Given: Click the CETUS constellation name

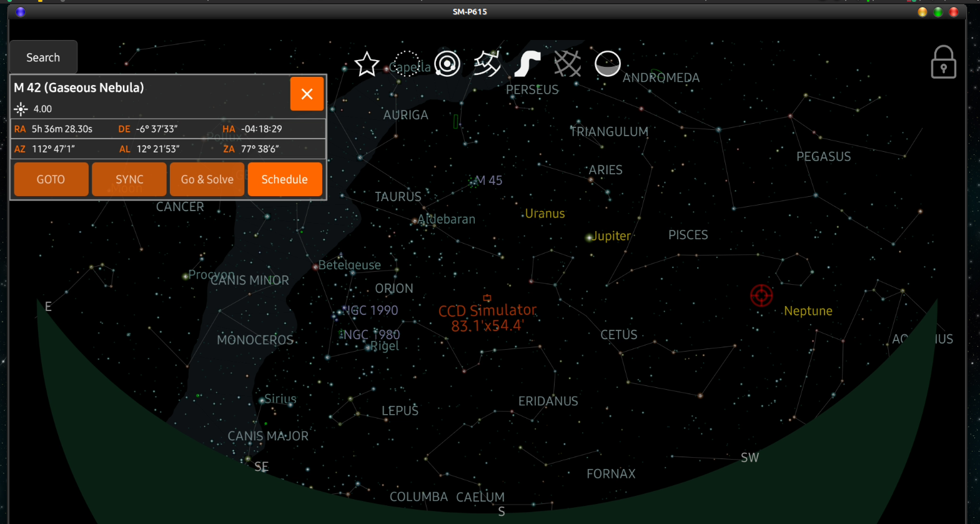Looking at the screenshot, I should coord(619,335).
